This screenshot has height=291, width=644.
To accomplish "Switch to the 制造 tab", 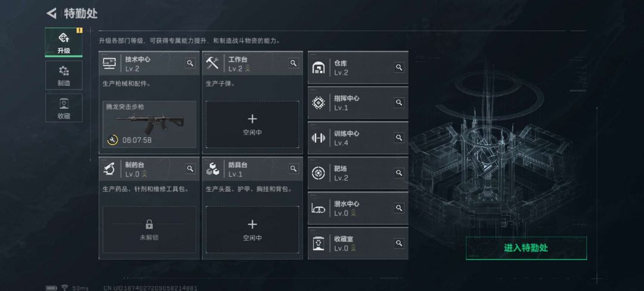I will click(64, 75).
